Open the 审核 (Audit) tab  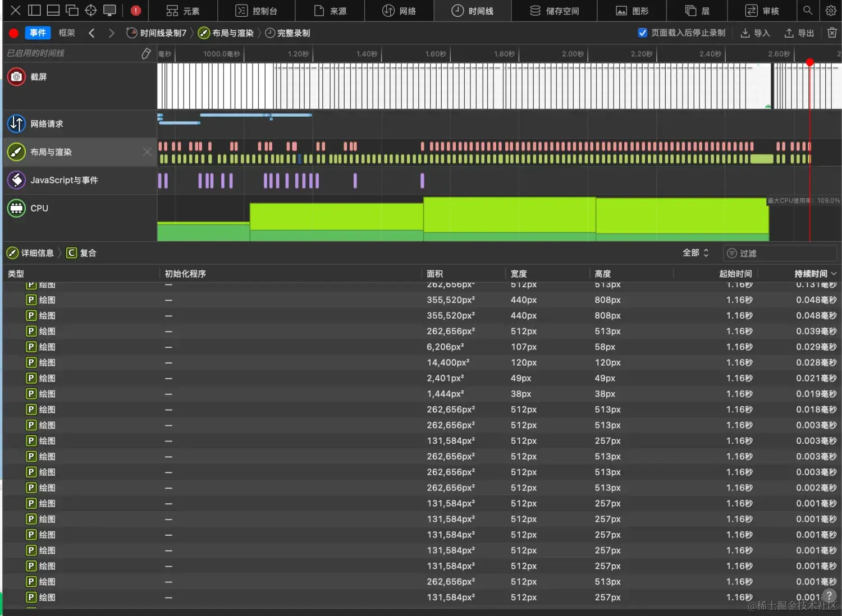pos(762,11)
